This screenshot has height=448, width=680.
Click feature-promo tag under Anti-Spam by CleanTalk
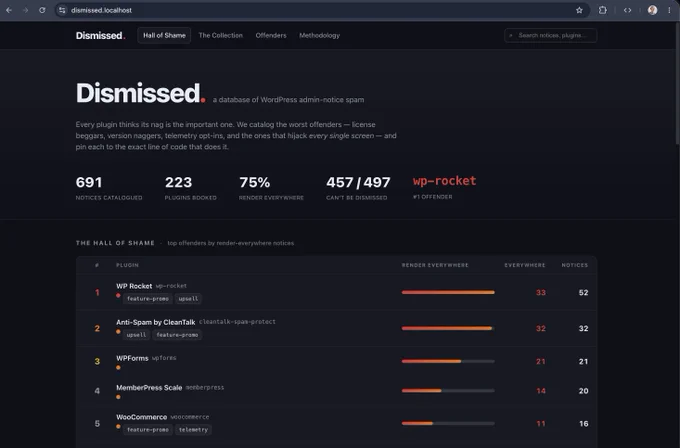coord(177,335)
